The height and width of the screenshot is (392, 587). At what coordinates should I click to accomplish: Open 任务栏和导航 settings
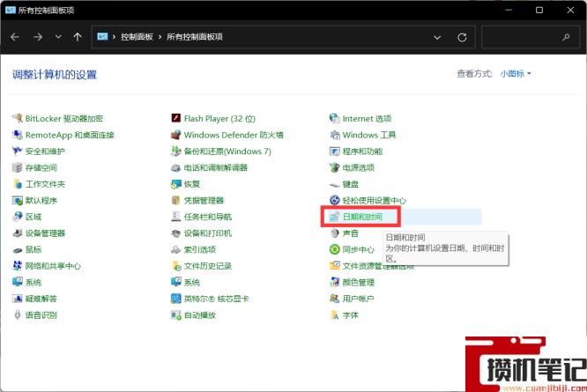point(208,217)
